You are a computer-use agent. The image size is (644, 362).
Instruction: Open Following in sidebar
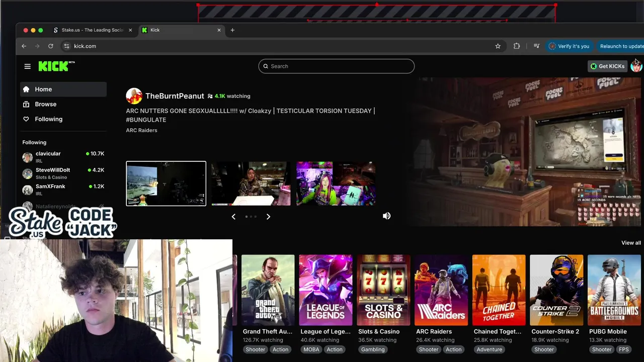coord(63,119)
